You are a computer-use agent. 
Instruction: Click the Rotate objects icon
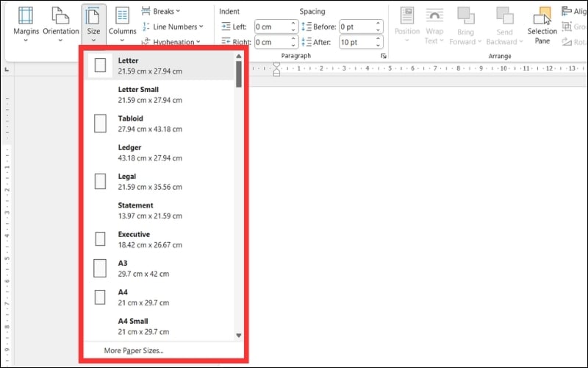567,42
